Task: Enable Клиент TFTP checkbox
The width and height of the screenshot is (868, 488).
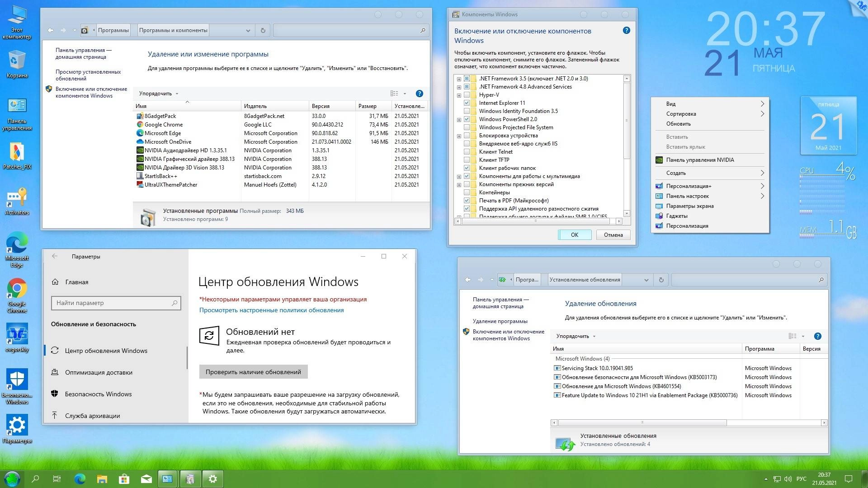Action: click(467, 160)
